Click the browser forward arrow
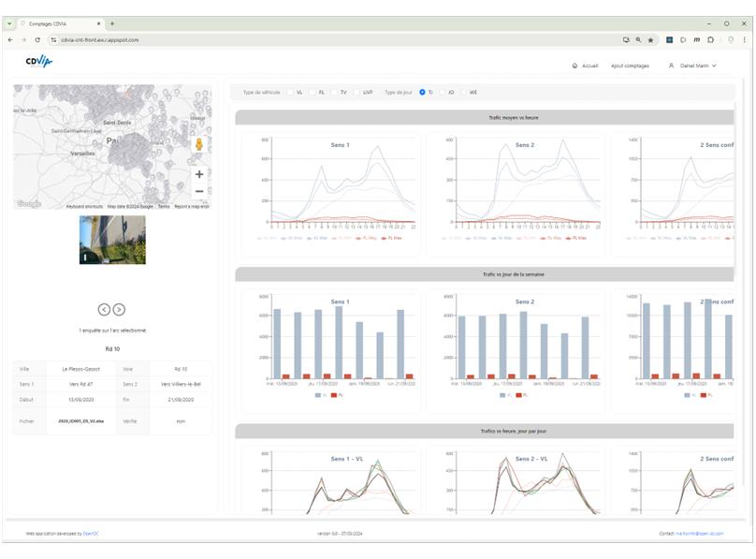 [x=23, y=40]
